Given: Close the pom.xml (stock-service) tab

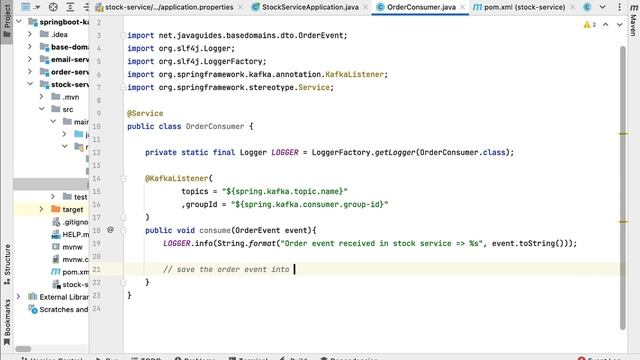Looking at the screenshot, I should coord(573,7).
